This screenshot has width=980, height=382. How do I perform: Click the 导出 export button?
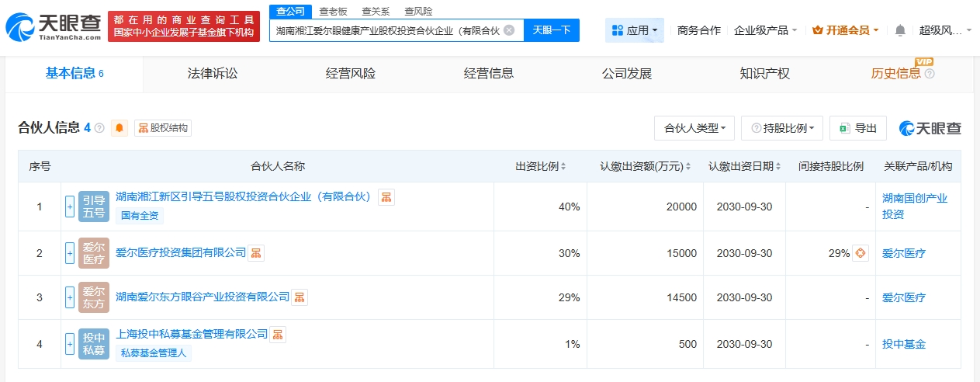tap(857, 128)
